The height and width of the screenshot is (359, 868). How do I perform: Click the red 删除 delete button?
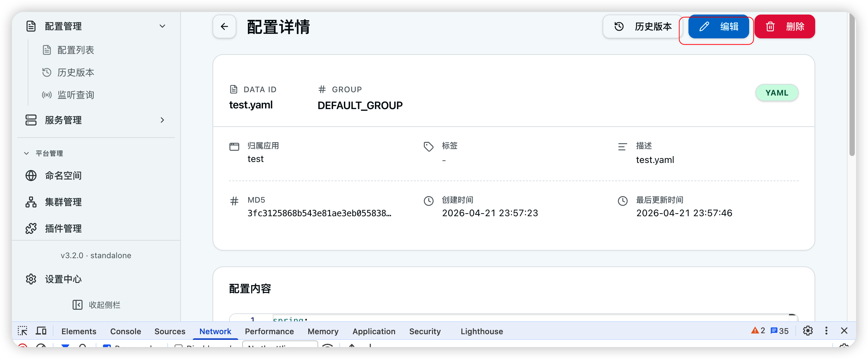click(x=785, y=27)
